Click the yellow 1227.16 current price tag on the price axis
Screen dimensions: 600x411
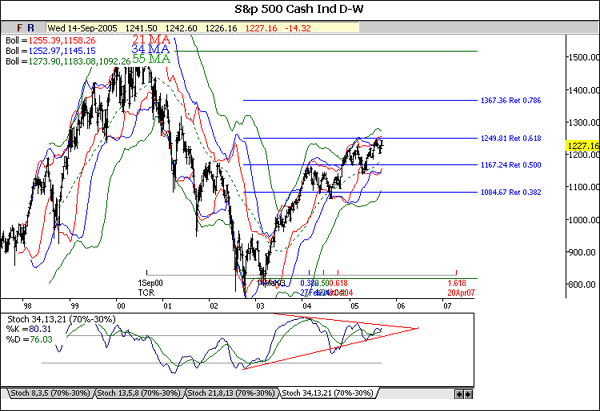coord(582,146)
